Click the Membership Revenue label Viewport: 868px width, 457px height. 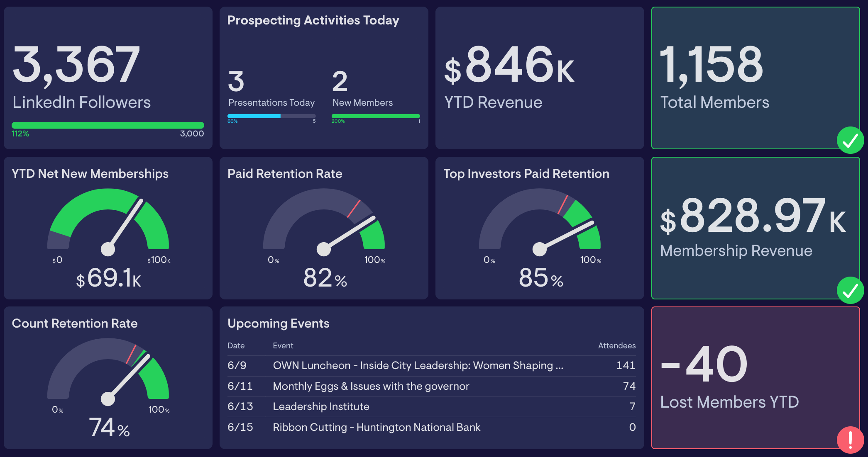click(x=736, y=250)
